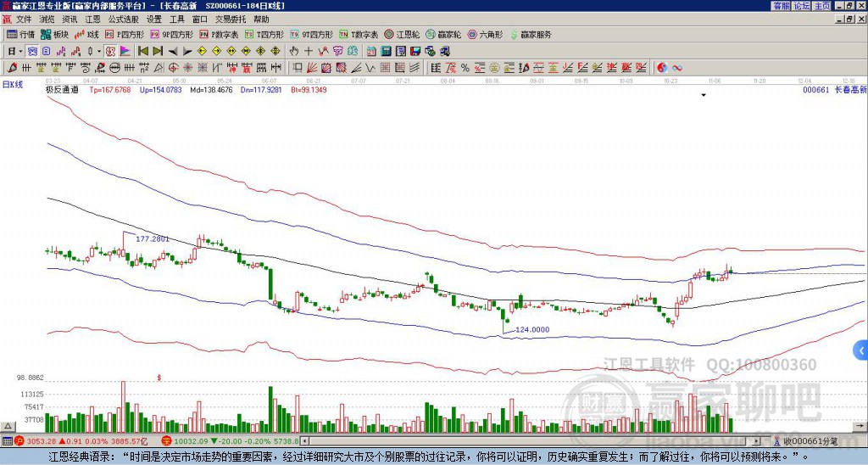Click the volume panel up-triangle button
Viewport: 868px width, 465px height.
point(8,426)
